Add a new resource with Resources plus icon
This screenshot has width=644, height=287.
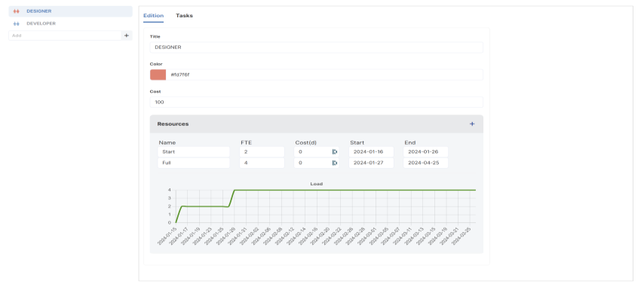(x=472, y=124)
